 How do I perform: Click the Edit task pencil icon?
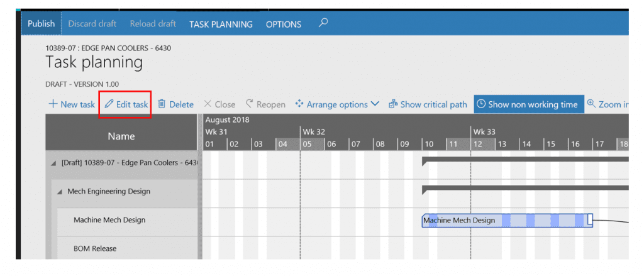pos(109,104)
